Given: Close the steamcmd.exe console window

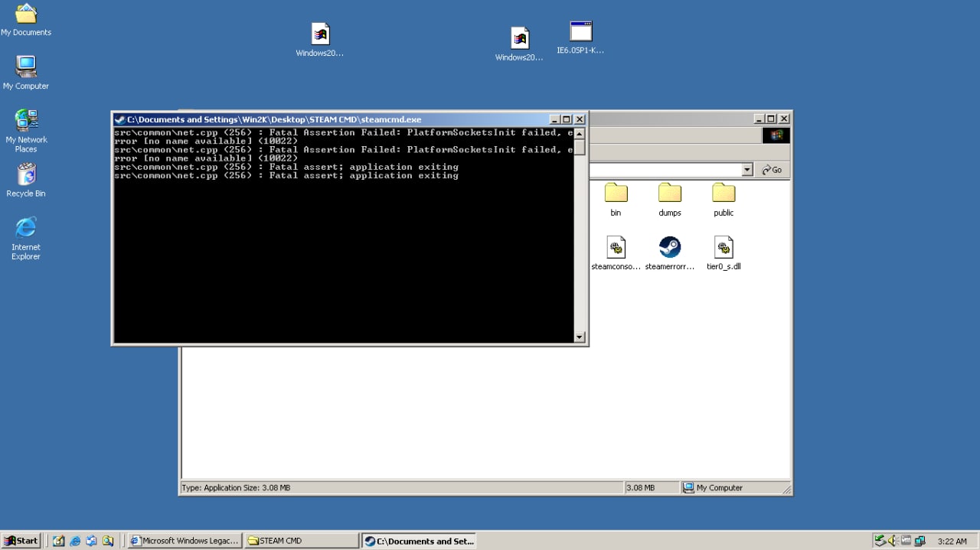Looking at the screenshot, I should pyautogui.click(x=580, y=119).
